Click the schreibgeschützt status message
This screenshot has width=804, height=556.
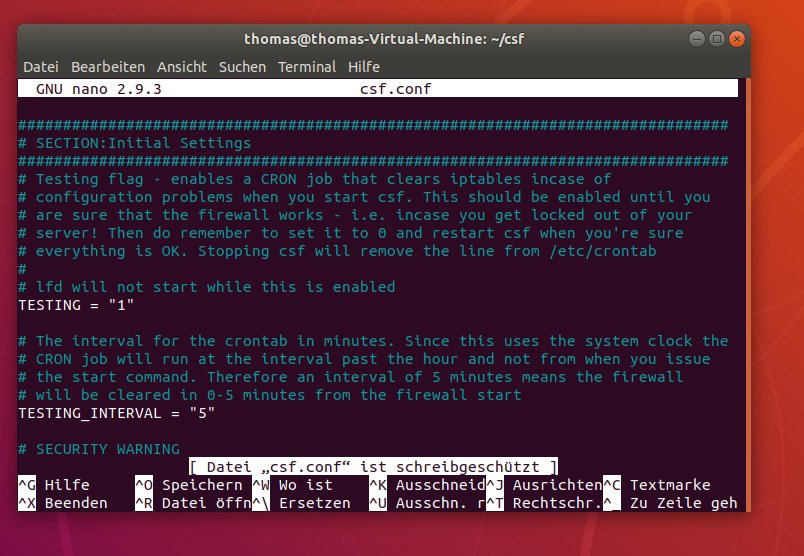pos(373,467)
